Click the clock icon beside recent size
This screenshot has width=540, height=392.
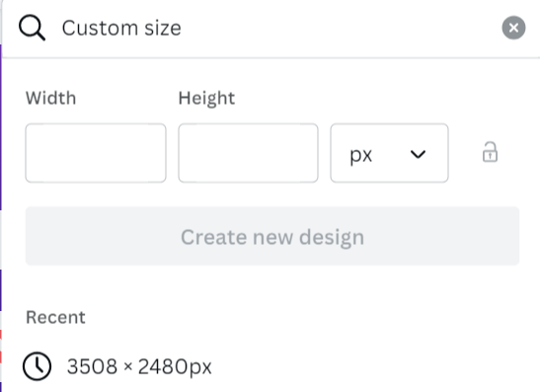pyautogui.click(x=38, y=366)
